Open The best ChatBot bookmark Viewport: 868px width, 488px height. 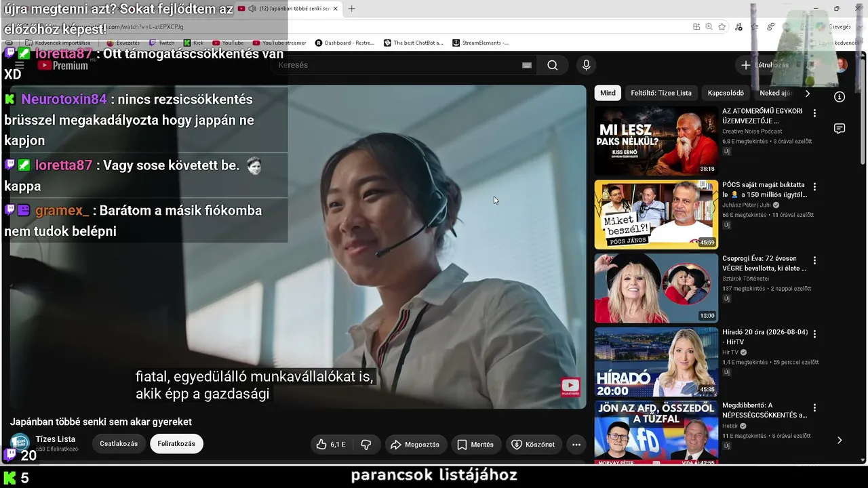[414, 43]
